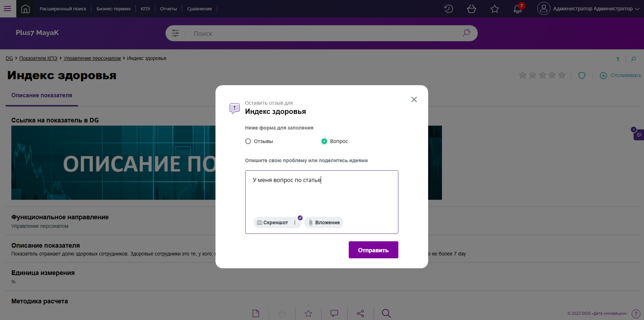Rate with the fifth star
This screenshot has height=320, width=644.
point(562,75)
